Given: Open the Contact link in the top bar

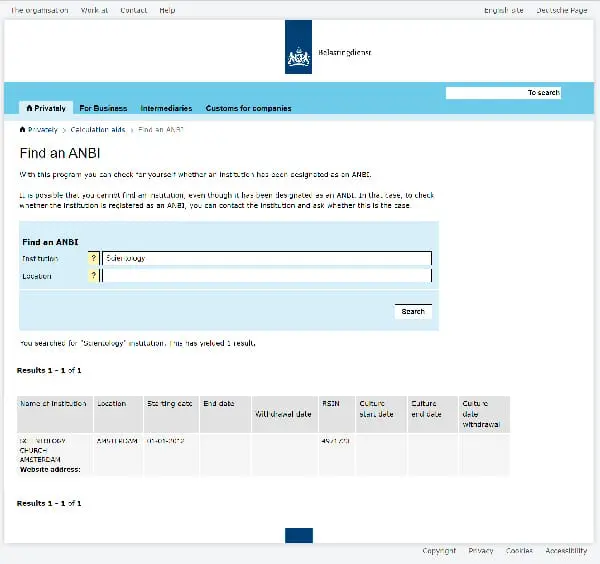Looking at the screenshot, I should [x=133, y=10].
